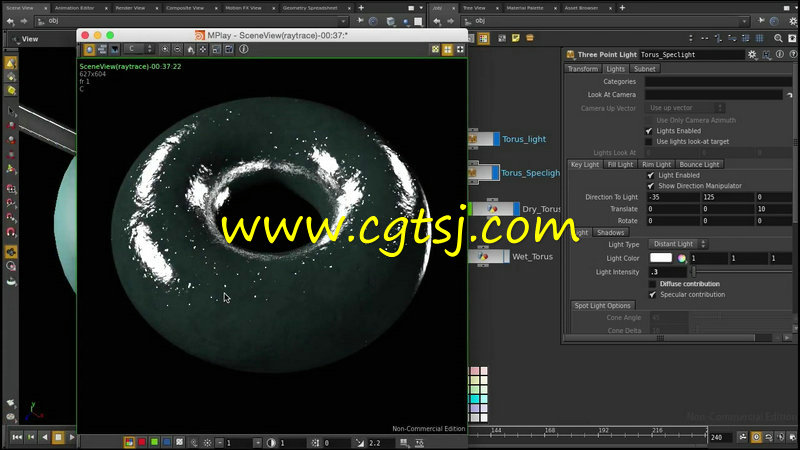Play the animation forward
This screenshot has width=800, height=450.
point(71,437)
